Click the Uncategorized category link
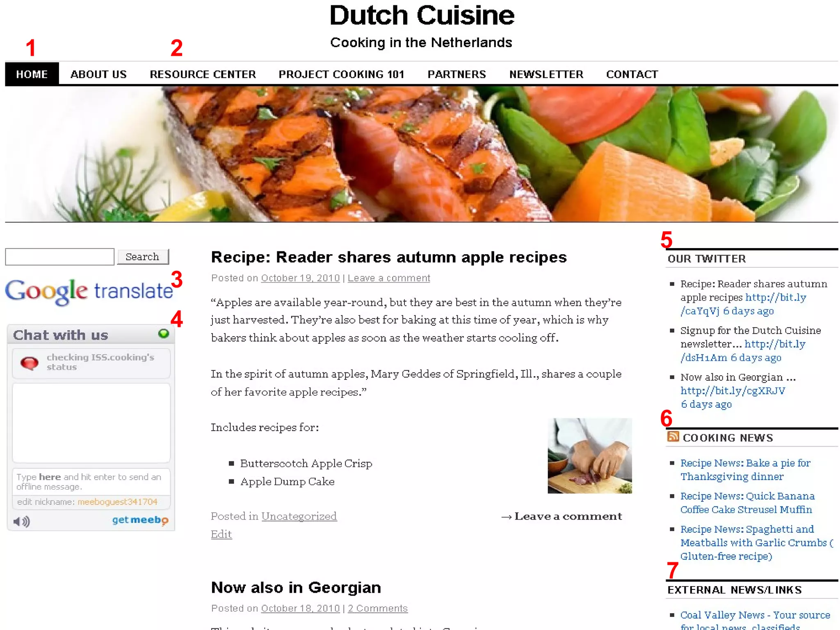Screen dimensions: 840x630 [x=299, y=516]
